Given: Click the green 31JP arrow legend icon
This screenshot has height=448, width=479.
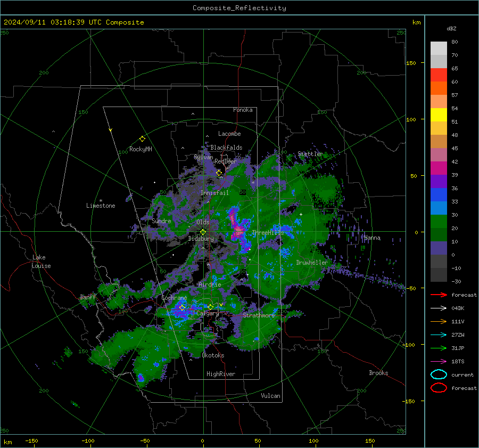Looking at the screenshot, I should 439,348.
